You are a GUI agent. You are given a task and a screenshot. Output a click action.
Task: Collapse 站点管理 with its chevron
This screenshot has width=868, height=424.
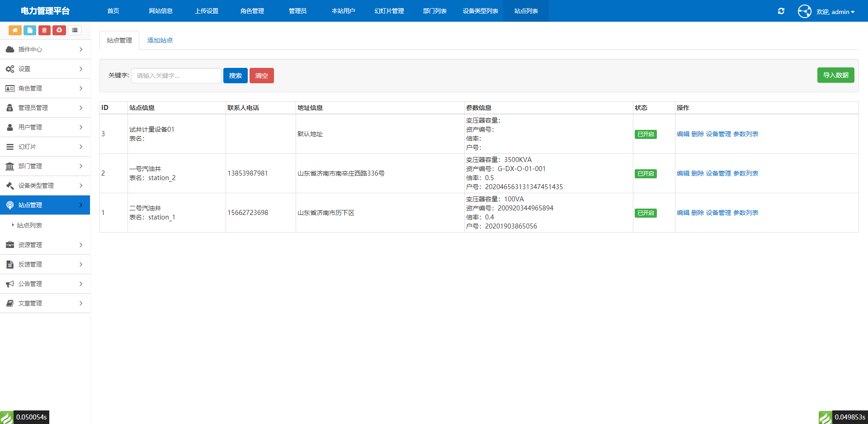point(81,205)
